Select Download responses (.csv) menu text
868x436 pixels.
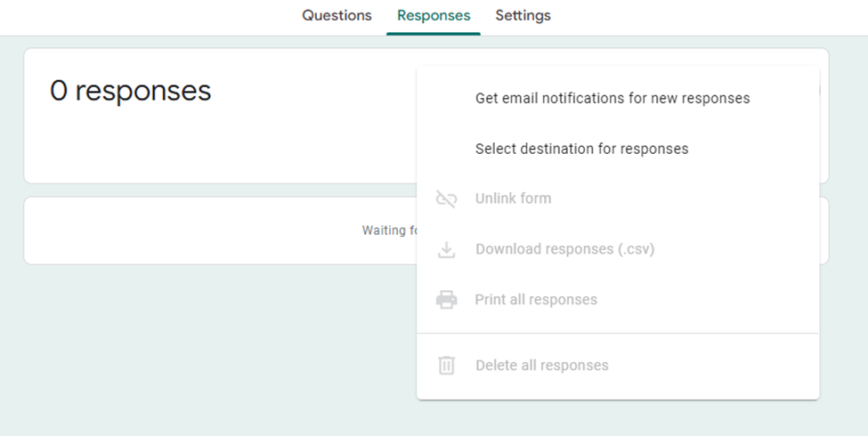pyautogui.click(x=564, y=250)
